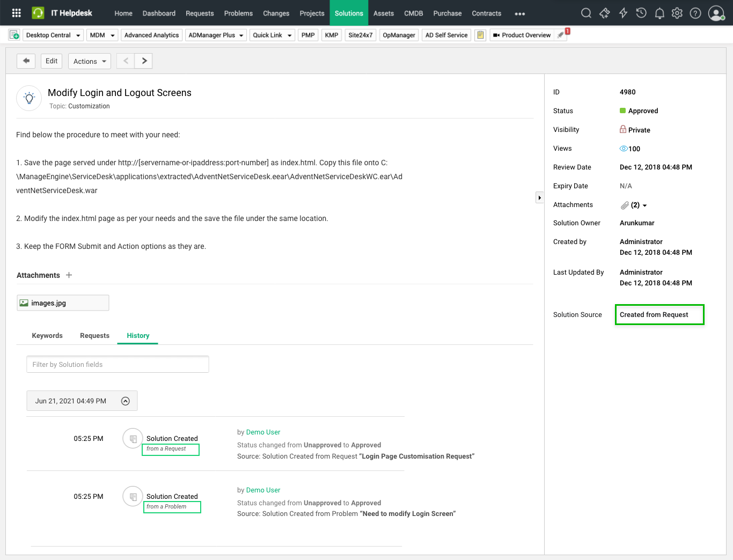This screenshot has width=733, height=560.
Task: Open the notifications bell
Action: point(659,13)
